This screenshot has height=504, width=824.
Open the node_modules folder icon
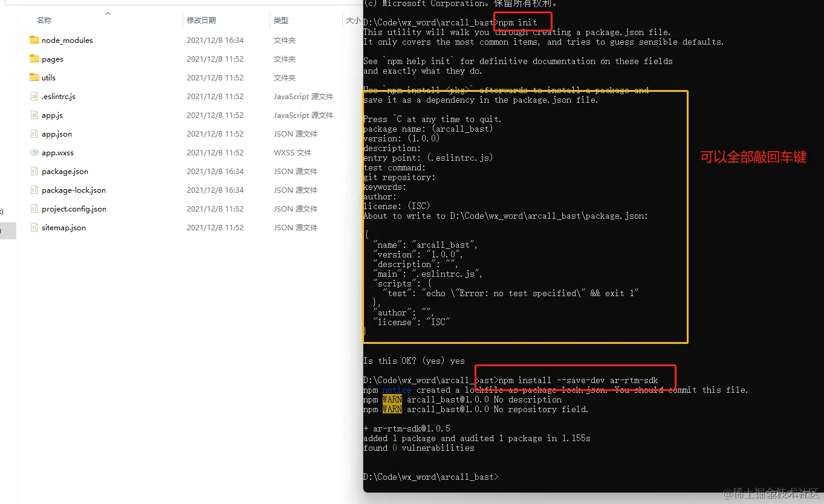[34, 40]
